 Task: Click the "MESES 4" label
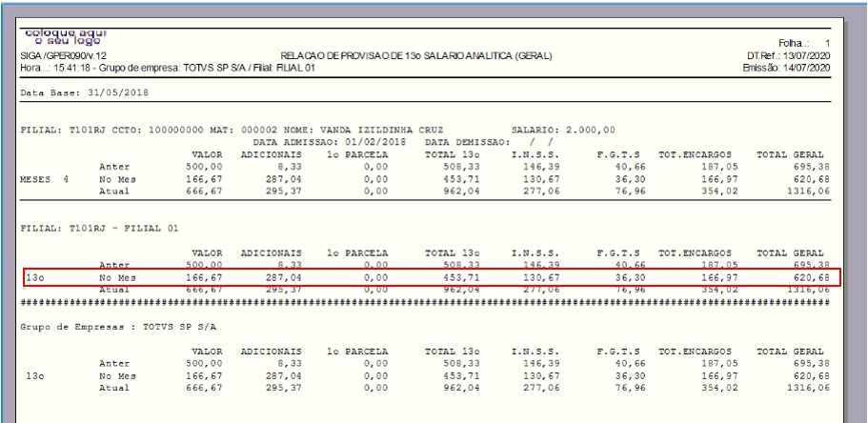point(45,179)
